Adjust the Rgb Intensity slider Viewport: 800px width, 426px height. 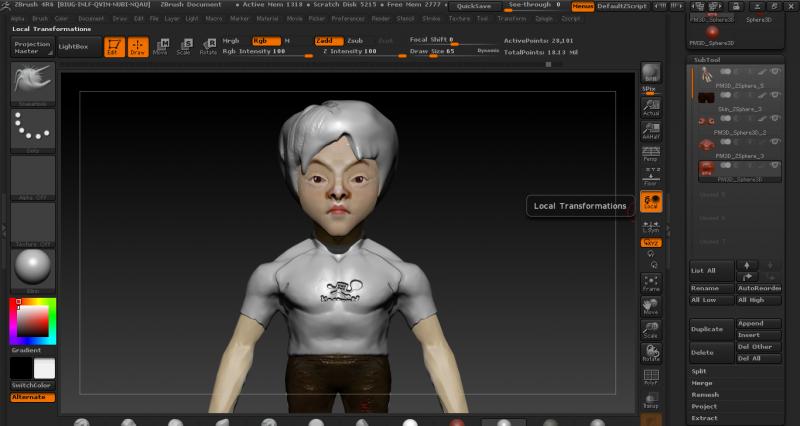267,52
